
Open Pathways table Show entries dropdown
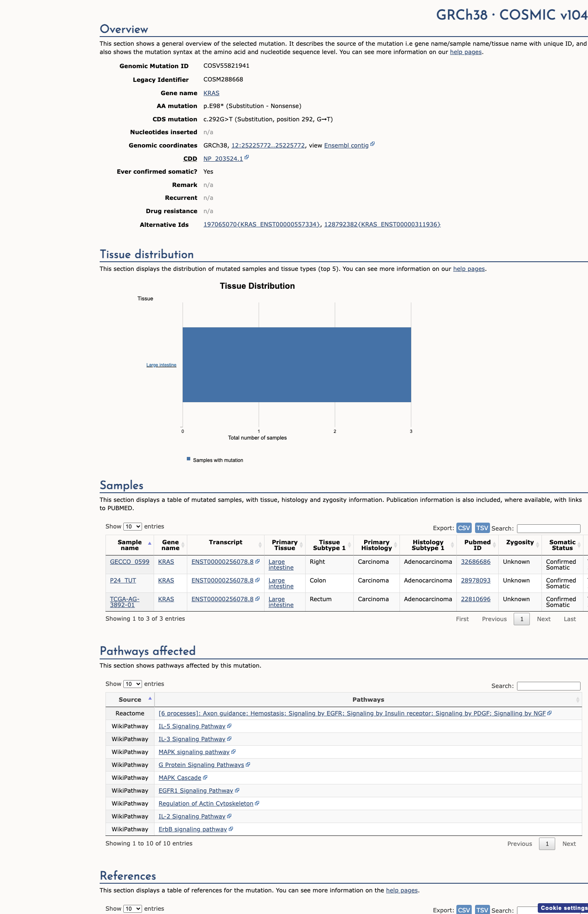[132, 684]
